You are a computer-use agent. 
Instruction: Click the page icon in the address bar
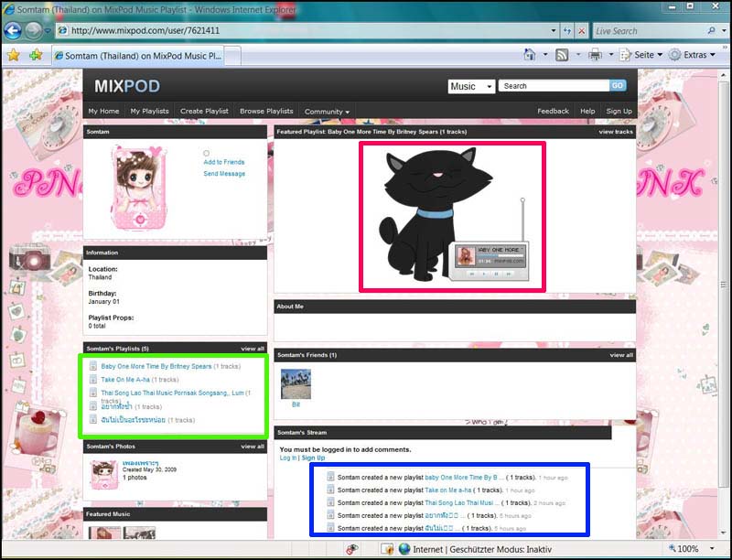[x=62, y=31]
